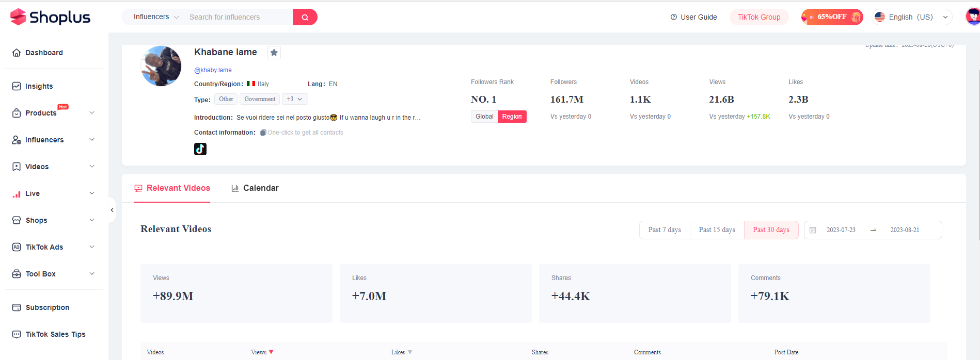
Task: Expand the Tool Box sidebar chevron
Action: pyautogui.click(x=92, y=273)
